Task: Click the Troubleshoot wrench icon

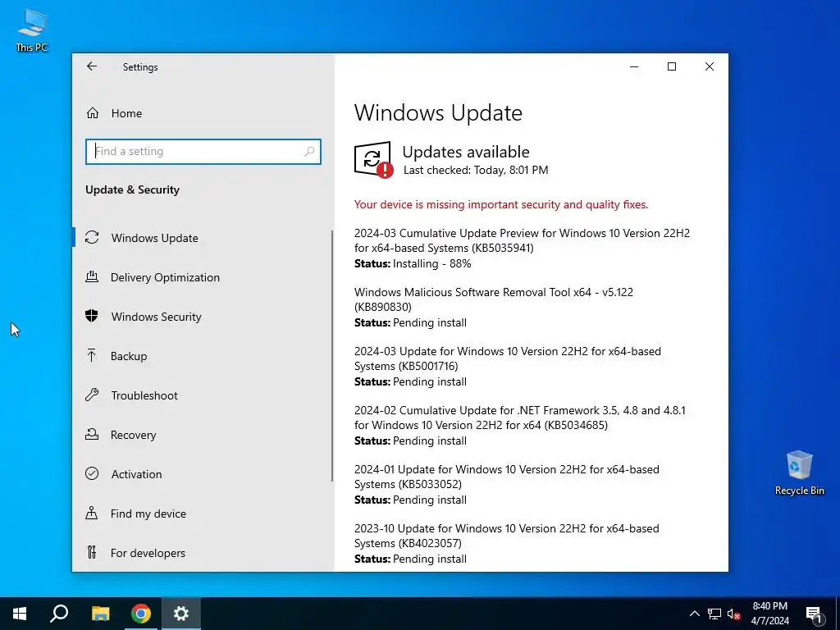Action: 92,395
